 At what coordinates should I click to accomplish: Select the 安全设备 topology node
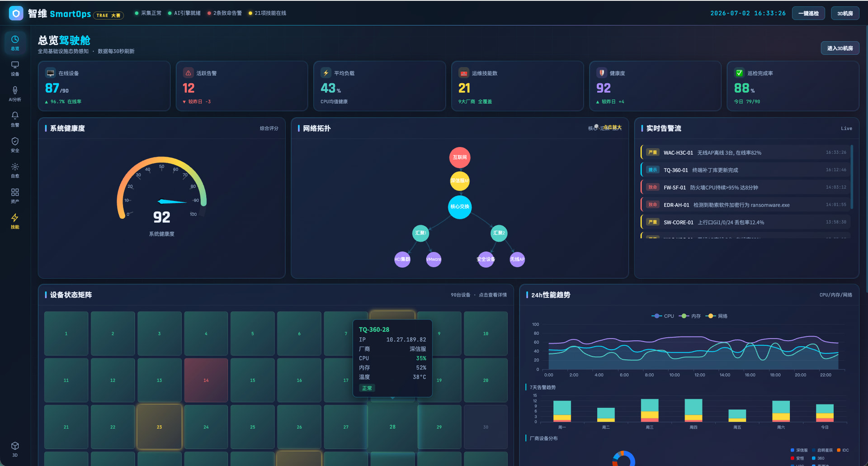(x=486, y=259)
